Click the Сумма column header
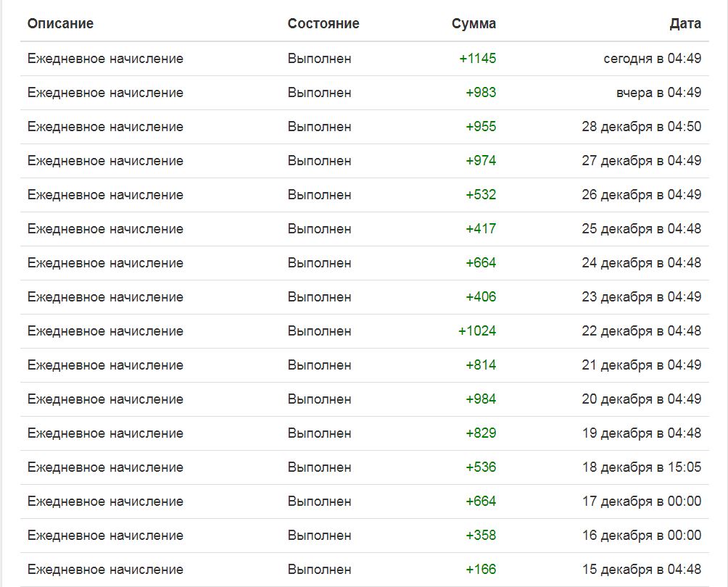The image size is (728, 587). coord(473,24)
